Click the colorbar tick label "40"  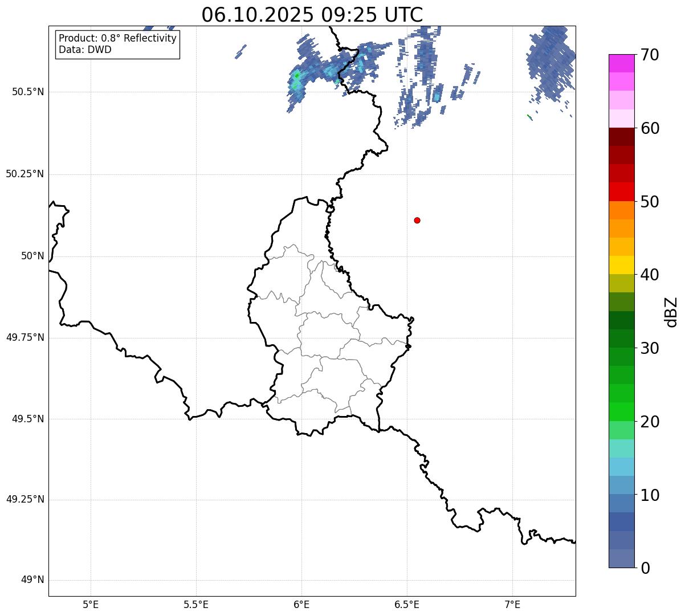[650, 275]
